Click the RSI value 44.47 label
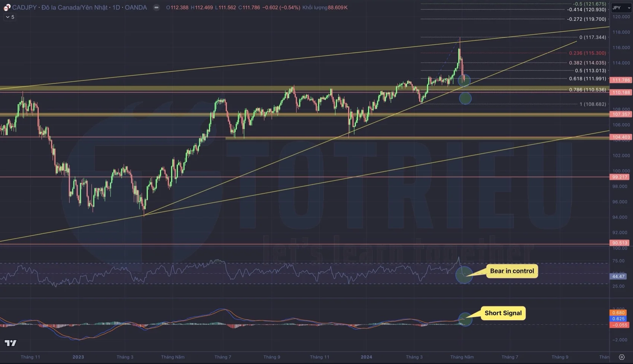The image size is (633, 364). pos(618,277)
